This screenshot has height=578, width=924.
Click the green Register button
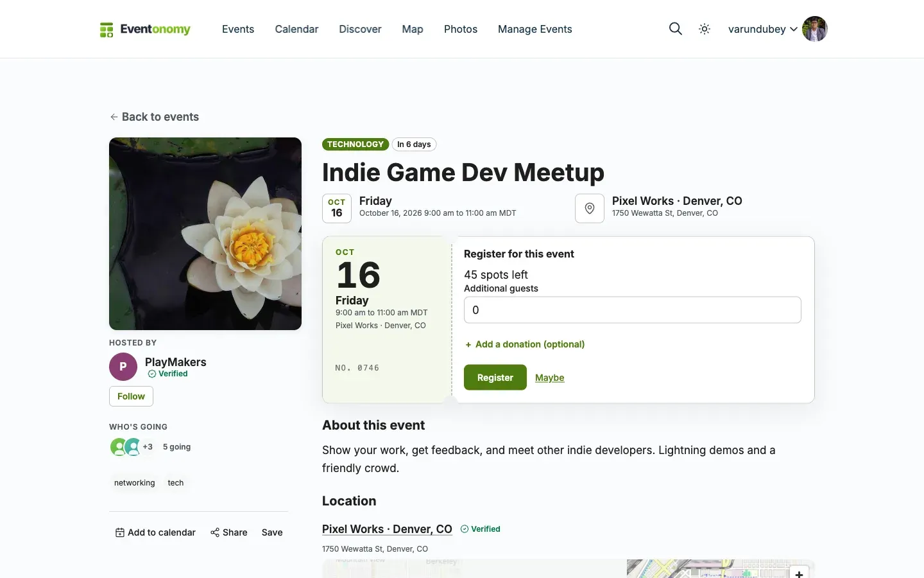495,378
